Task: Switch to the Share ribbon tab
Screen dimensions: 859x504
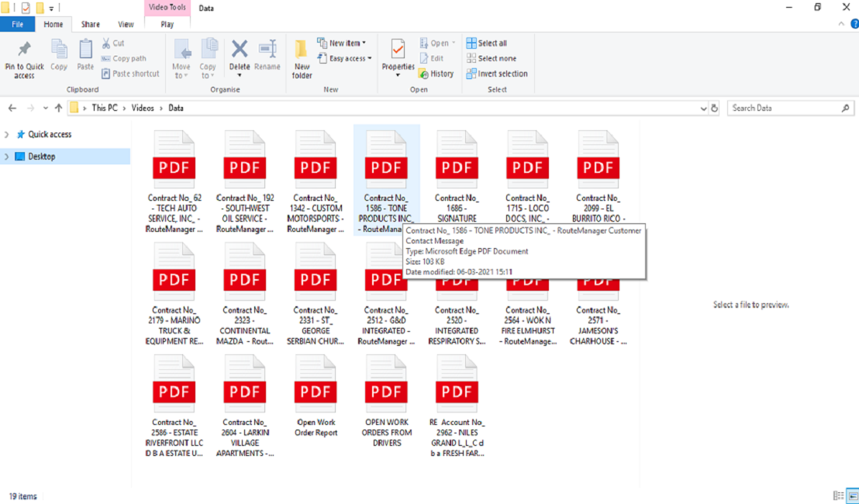Action: point(91,24)
